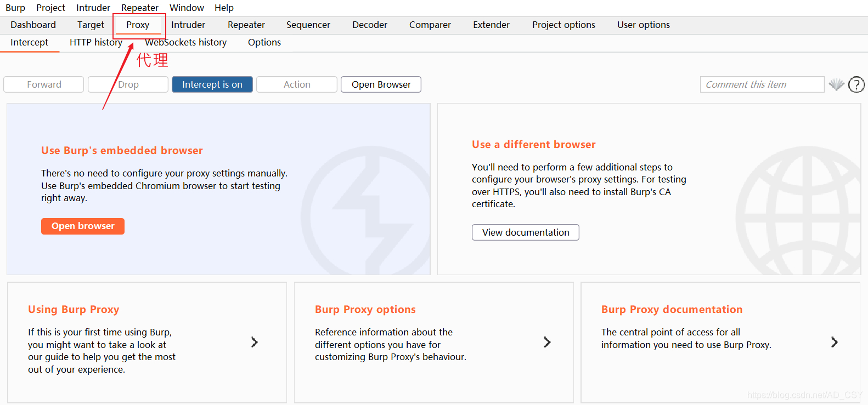Open the HTTP history sub-tab
868x405 pixels.
tap(96, 42)
